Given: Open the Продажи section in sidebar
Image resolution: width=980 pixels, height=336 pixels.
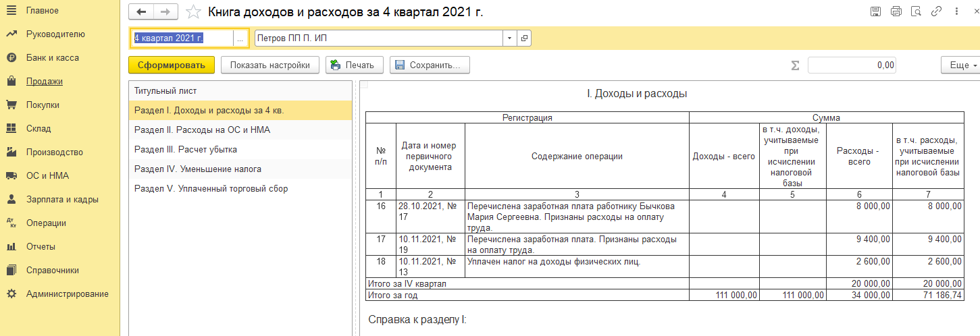Looking at the screenshot, I should click(x=45, y=82).
